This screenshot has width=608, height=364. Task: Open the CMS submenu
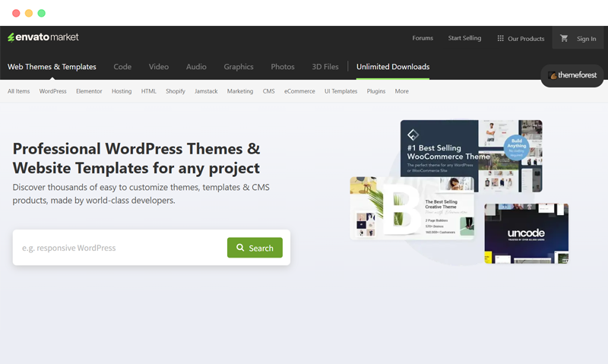tap(269, 91)
